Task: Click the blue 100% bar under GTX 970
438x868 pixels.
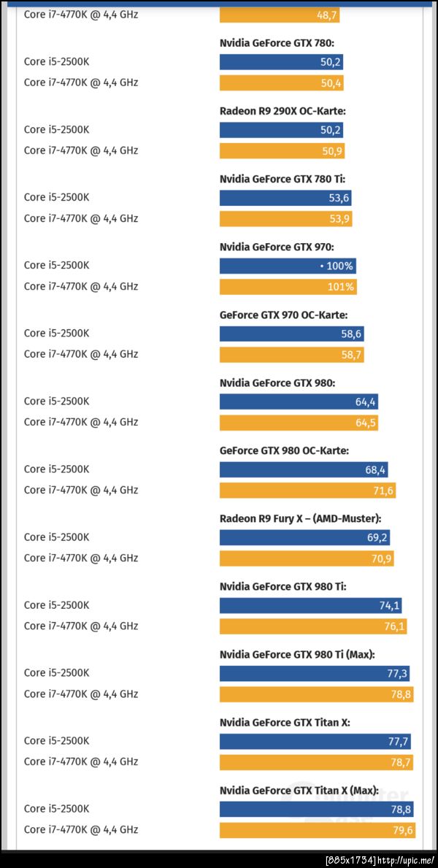Action: pos(288,266)
